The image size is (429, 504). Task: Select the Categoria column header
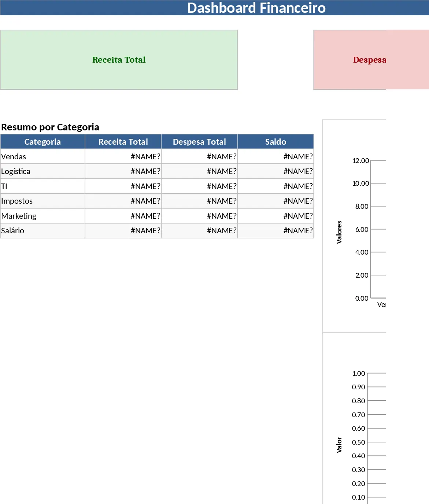[x=42, y=142]
